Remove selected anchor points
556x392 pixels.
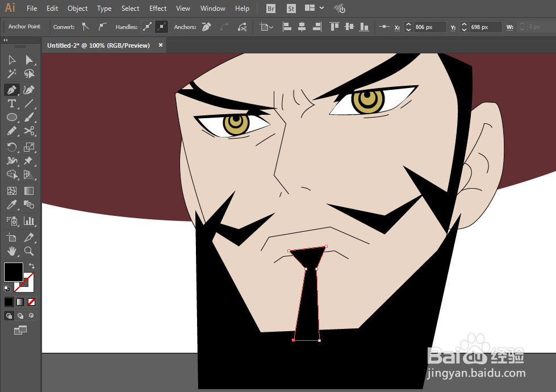click(x=206, y=27)
